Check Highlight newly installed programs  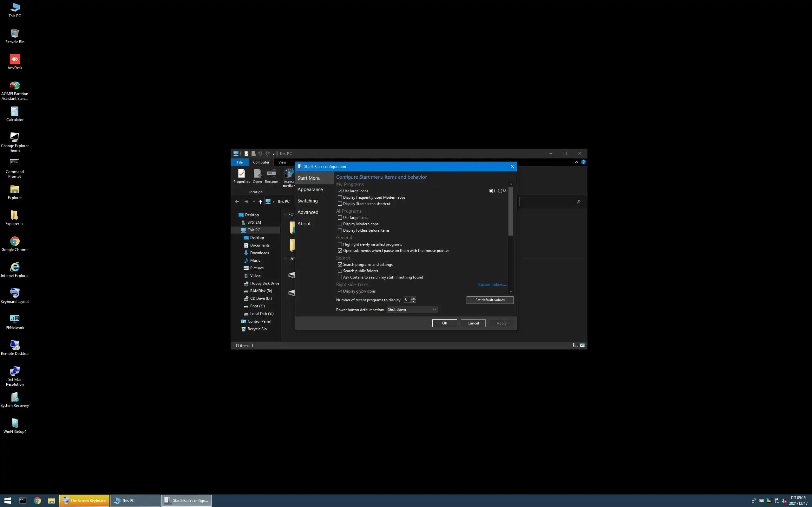tap(340, 244)
